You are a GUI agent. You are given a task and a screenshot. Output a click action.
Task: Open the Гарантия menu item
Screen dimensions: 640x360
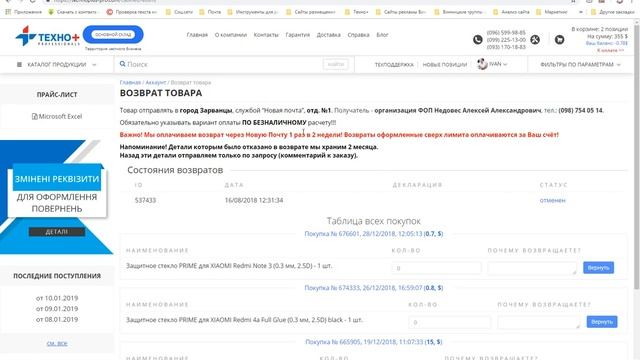(298, 35)
